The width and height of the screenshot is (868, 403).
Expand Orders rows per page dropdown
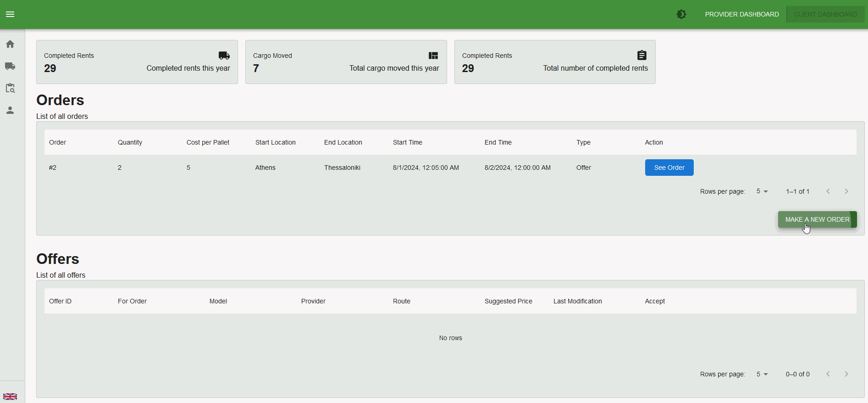(762, 191)
